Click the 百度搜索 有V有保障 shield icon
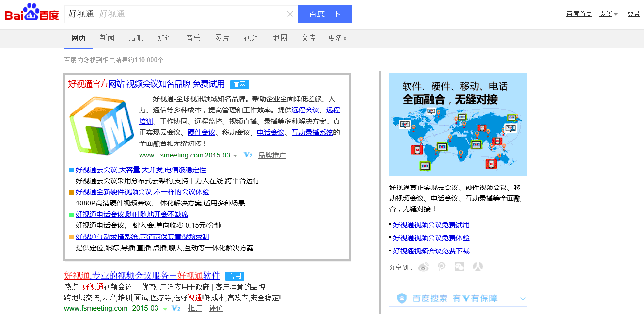The height and width of the screenshot is (314, 644). (x=402, y=298)
